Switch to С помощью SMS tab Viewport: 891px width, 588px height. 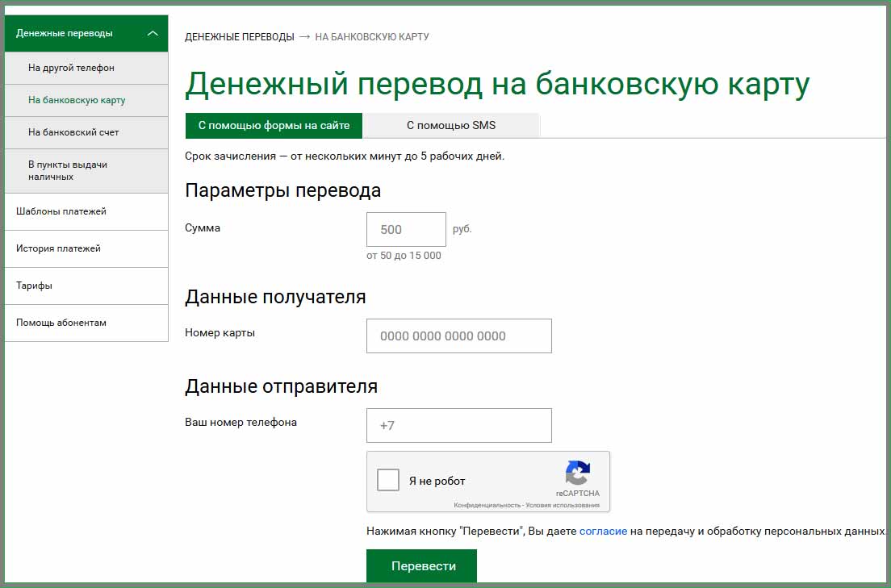click(x=451, y=126)
